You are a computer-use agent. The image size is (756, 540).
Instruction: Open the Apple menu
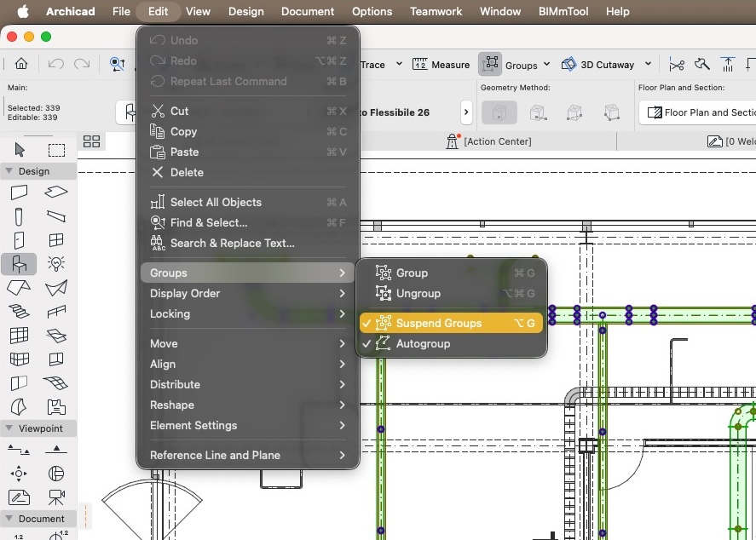point(22,12)
